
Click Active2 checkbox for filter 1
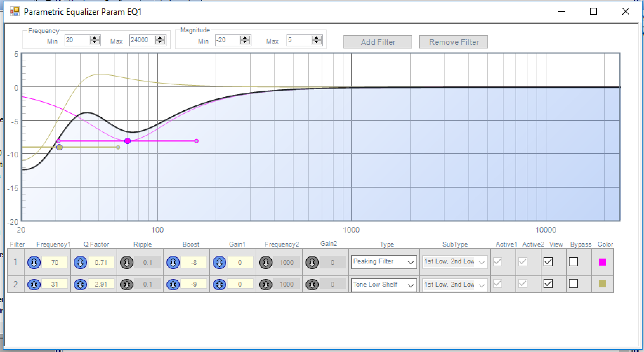(x=523, y=262)
